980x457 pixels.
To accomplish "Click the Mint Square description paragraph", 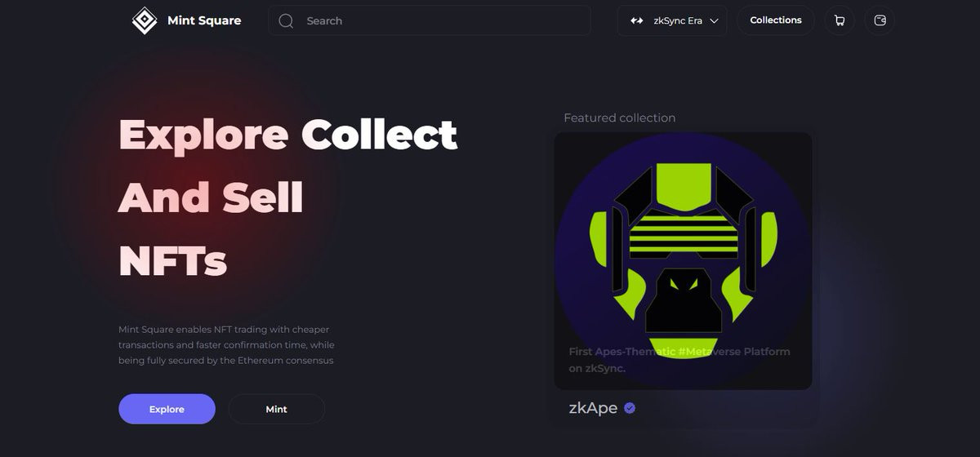I will coord(226,344).
